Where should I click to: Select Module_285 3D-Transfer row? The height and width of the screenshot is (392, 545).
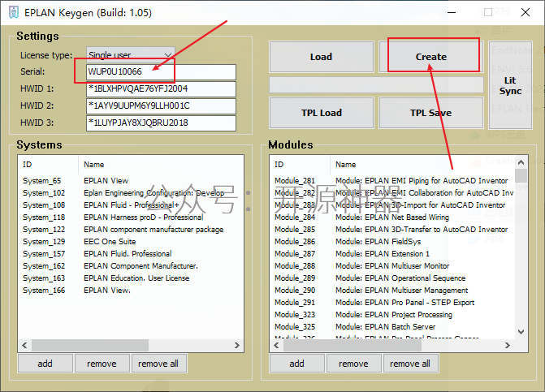pos(392,230)
